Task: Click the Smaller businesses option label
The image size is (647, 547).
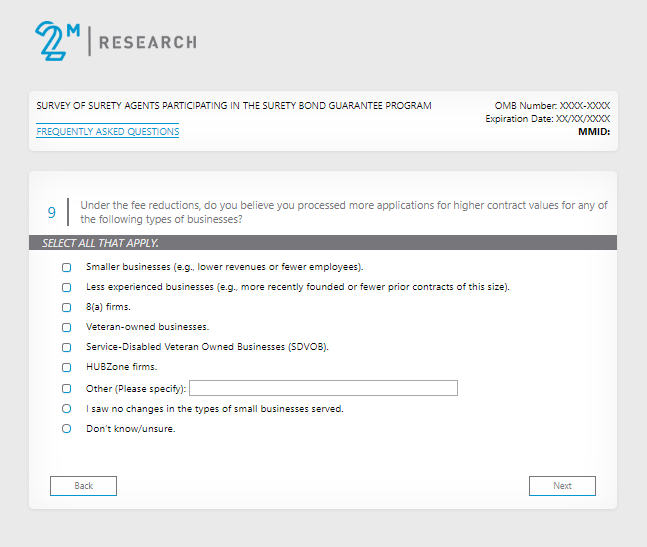Action: (x=224, y=268)
